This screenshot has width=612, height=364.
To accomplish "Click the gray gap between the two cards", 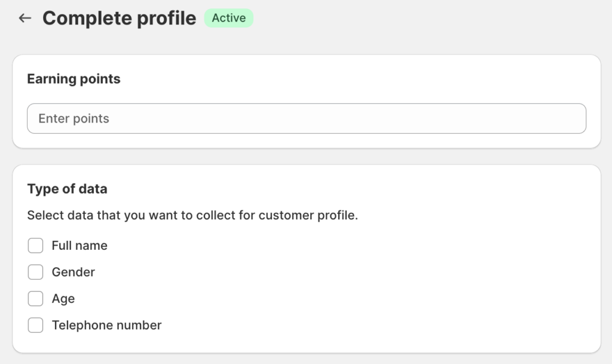I will tap(306, 157).
